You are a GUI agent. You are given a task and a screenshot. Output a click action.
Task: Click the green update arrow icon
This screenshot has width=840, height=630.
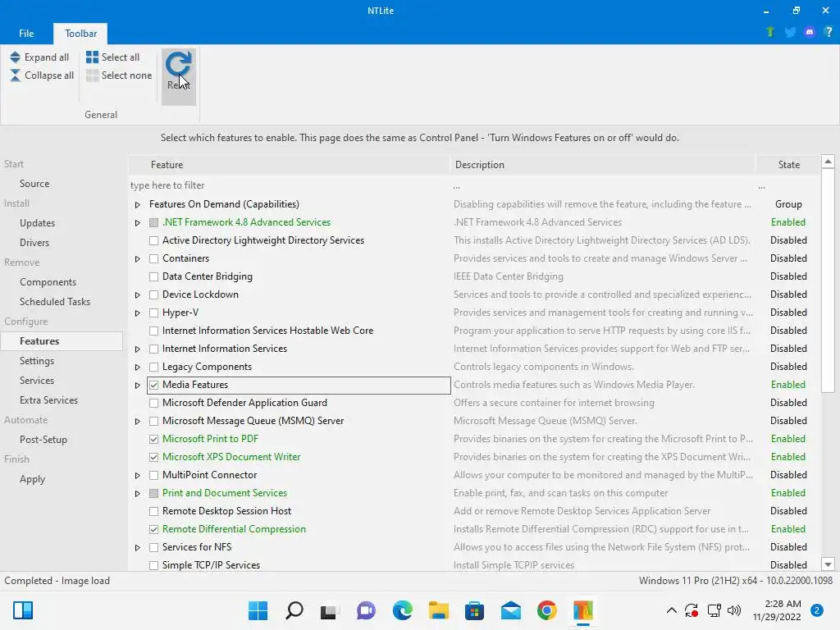pos(770,32)
